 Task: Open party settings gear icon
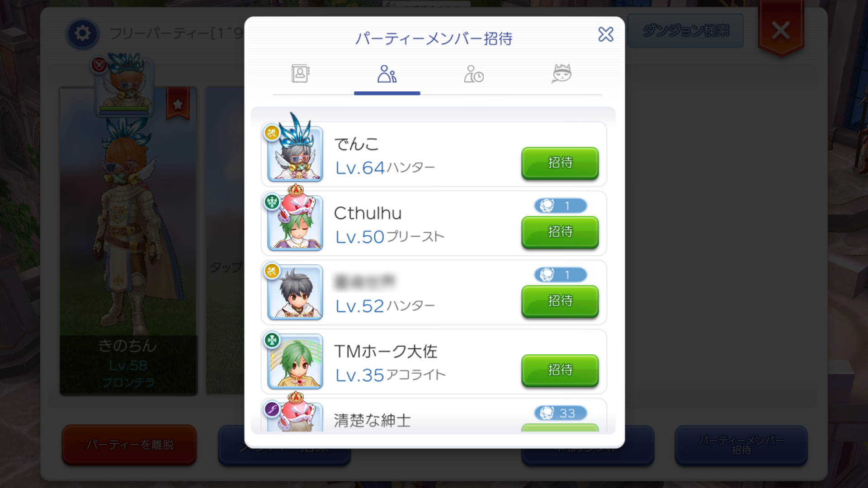(82, 33)
